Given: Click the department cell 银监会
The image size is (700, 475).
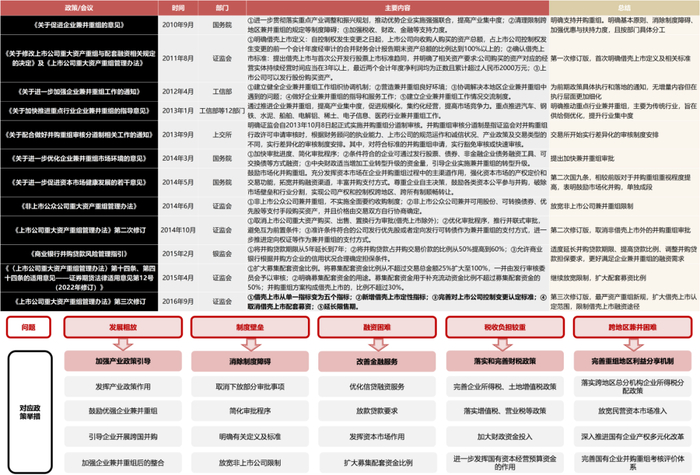Looking at the screenshot, I should (x=222, y=254).
